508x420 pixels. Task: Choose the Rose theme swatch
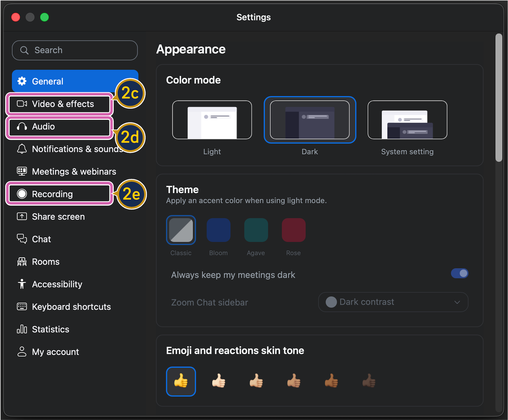(294, 230)
